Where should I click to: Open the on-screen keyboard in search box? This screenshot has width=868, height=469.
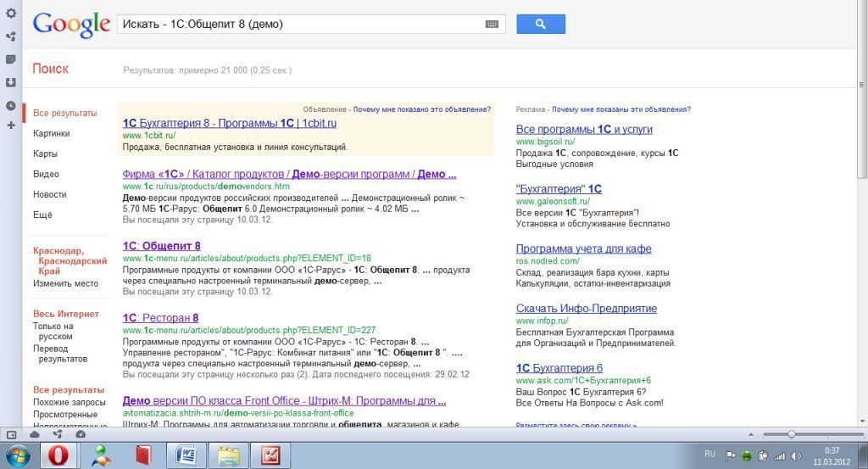pyautogui.click(x=492, y=25)
